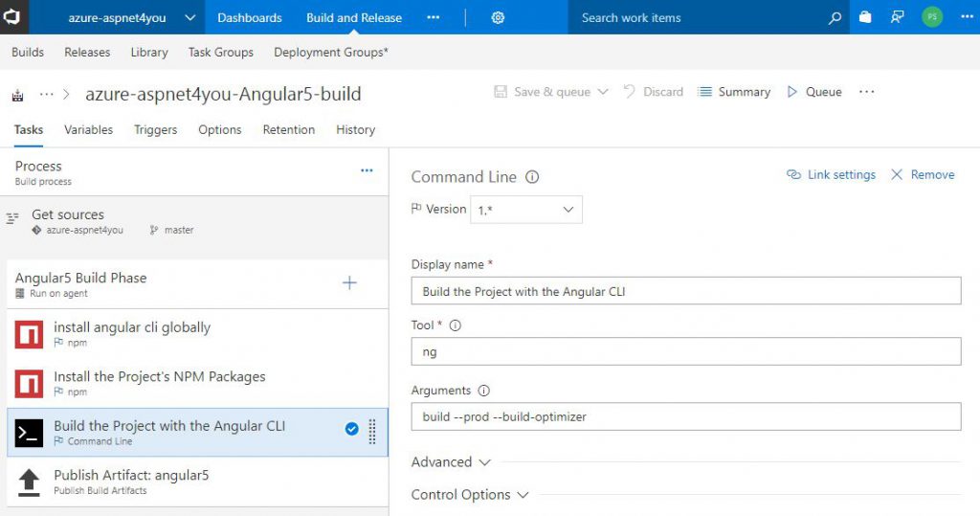Switch to the Variables tab

click(88, 129)
